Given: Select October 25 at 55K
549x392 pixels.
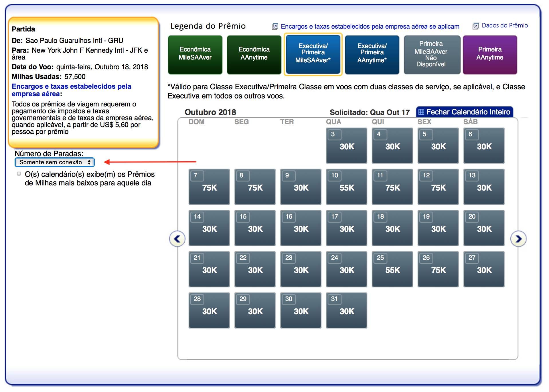Looking at the screenshot, I should (x=392, y=269).
